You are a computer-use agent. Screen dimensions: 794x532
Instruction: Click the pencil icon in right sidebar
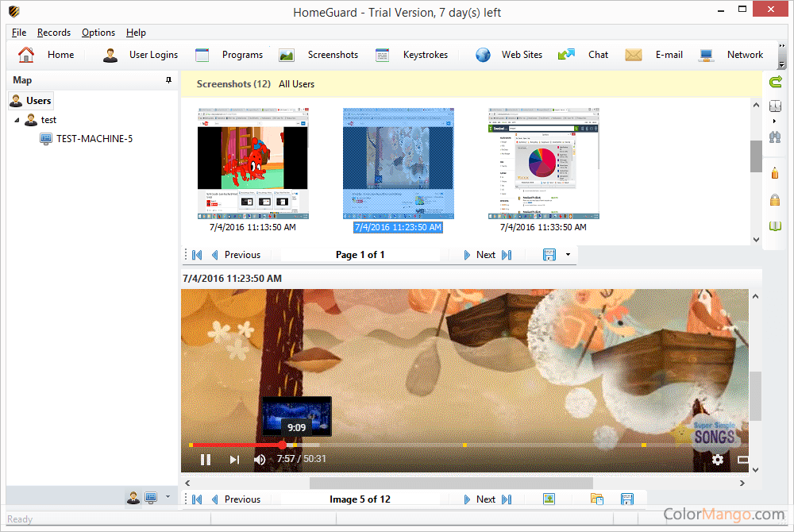coord(776,172)
